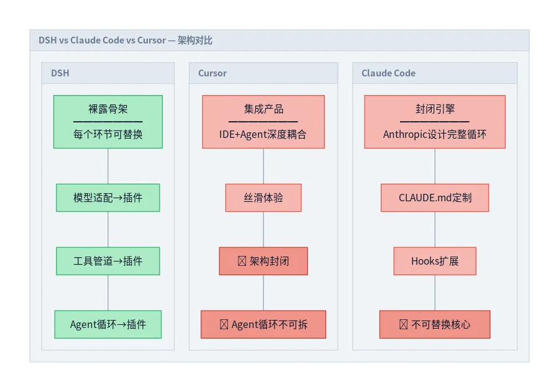Click the 封闭引擎 box
The width and height of the screenshot is (559, 392).
tap(435, 122)
